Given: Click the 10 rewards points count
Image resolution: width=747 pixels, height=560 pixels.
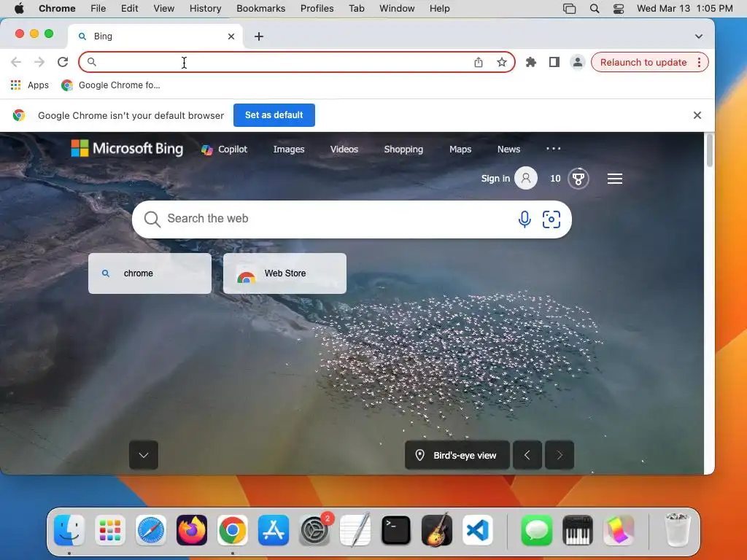Looking at the screenshot, I should point(555,179).
